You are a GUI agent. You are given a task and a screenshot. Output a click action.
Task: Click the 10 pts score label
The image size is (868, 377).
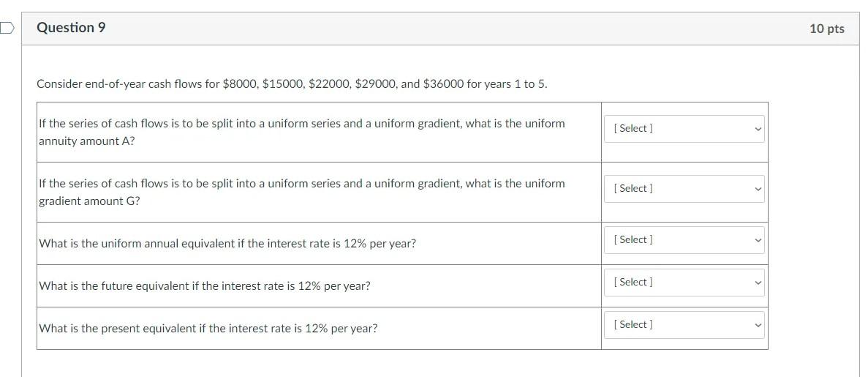coord(827,29)
